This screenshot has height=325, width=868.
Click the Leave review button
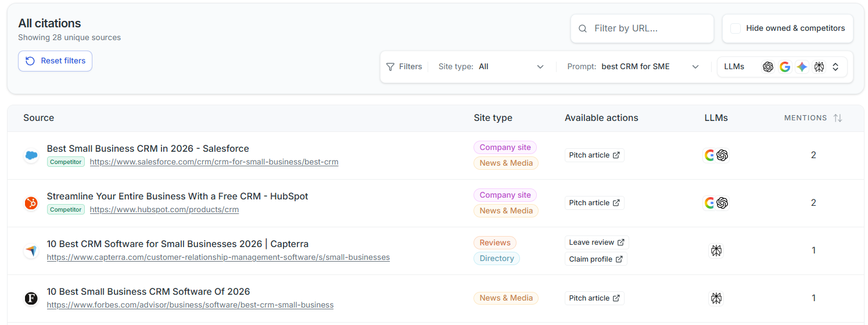(597, 242)
